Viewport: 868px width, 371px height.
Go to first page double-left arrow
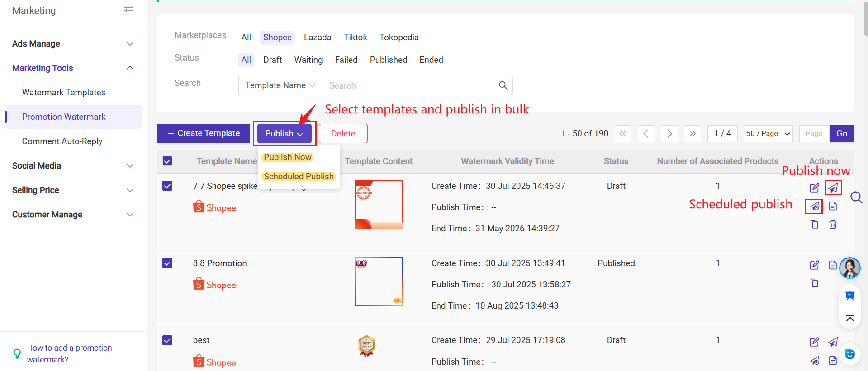point(623,134)
